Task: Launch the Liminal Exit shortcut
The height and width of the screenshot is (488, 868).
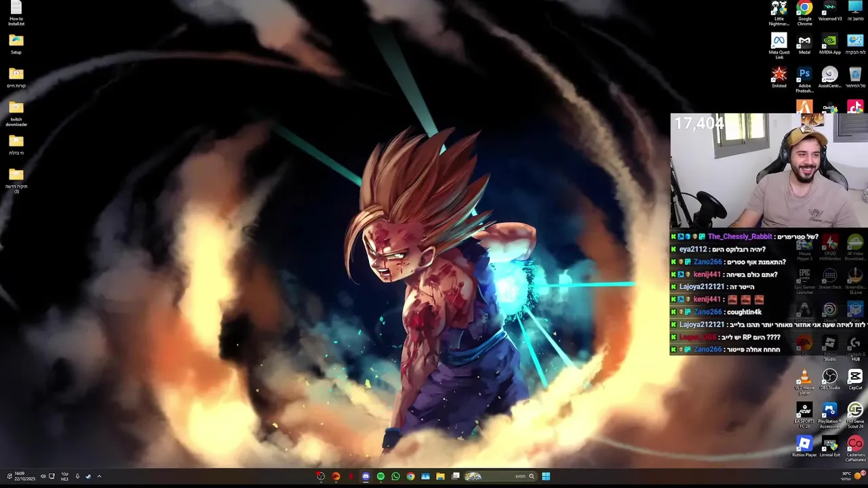Action: (830, 446)
